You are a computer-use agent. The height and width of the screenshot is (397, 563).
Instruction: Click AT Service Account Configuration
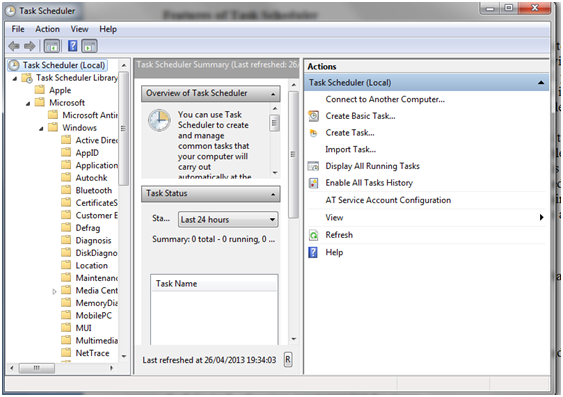[388, 200]
